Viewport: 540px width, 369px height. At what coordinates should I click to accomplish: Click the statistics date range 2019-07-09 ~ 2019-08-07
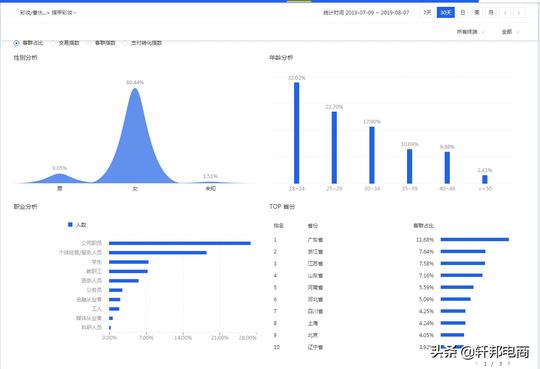377,13
